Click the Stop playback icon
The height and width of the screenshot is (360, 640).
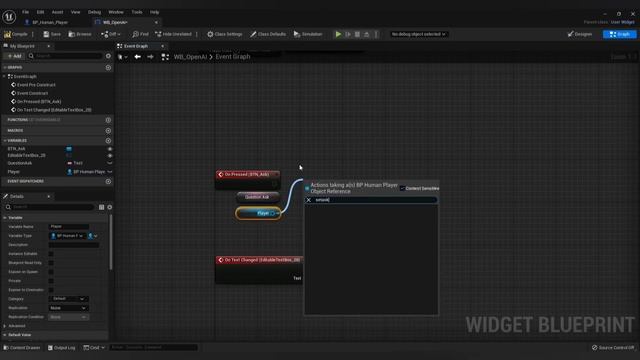coord(357,34)
